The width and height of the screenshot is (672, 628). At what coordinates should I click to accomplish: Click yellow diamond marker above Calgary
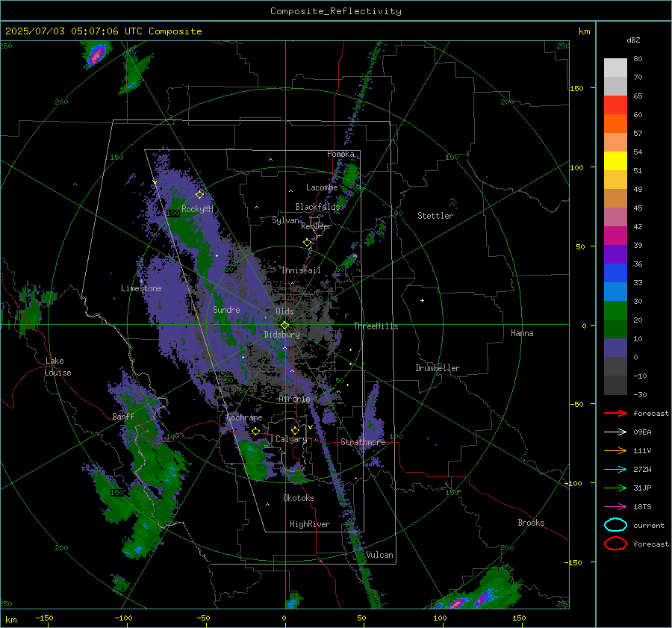295,430
